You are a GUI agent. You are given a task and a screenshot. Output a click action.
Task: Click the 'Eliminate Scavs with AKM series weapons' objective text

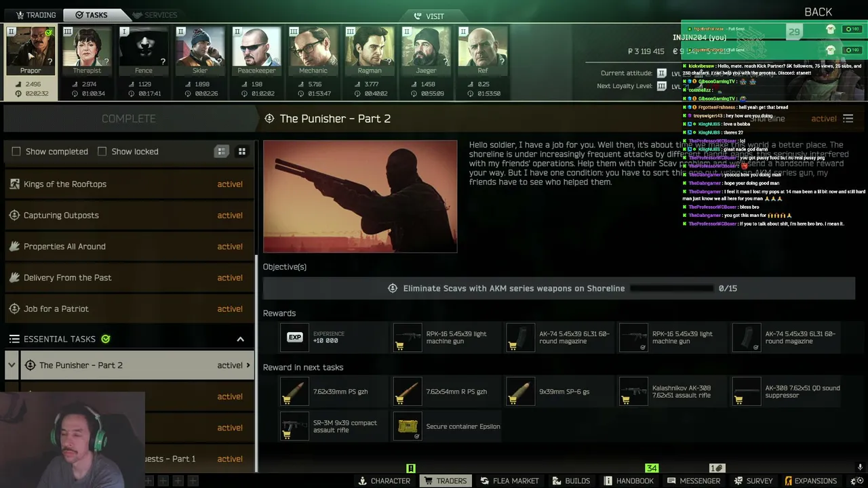(x=514, y=289)
